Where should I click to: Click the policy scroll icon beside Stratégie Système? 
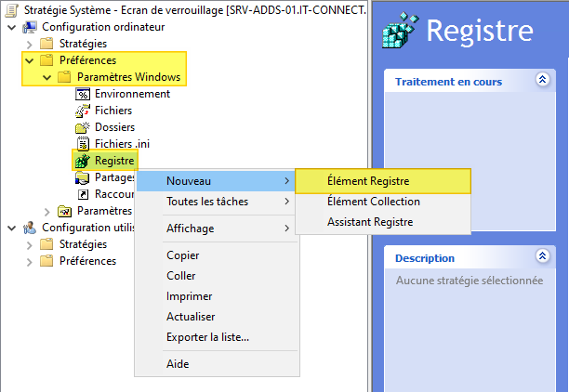pos(11,10)
